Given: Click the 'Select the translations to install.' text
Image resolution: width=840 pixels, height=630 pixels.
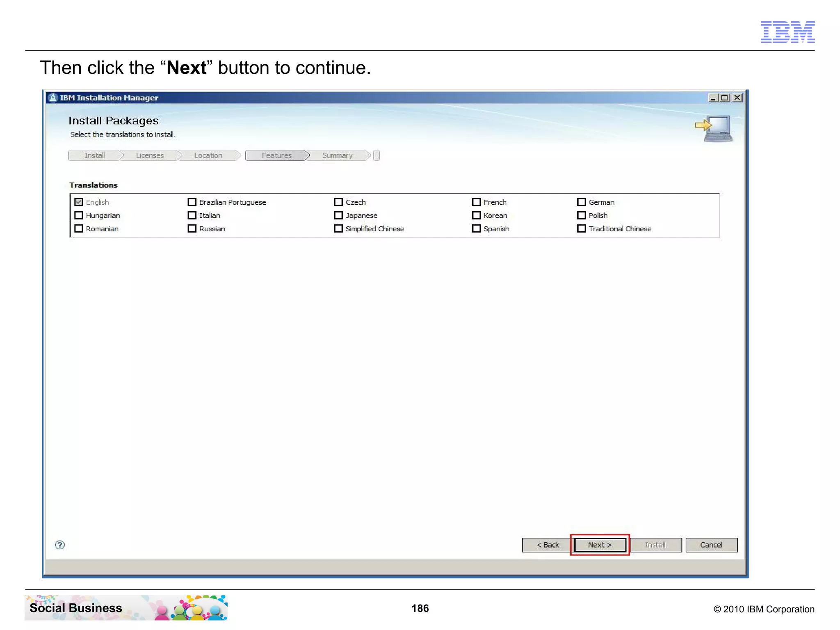Looking at the screenshot, I should click(123, 135).
